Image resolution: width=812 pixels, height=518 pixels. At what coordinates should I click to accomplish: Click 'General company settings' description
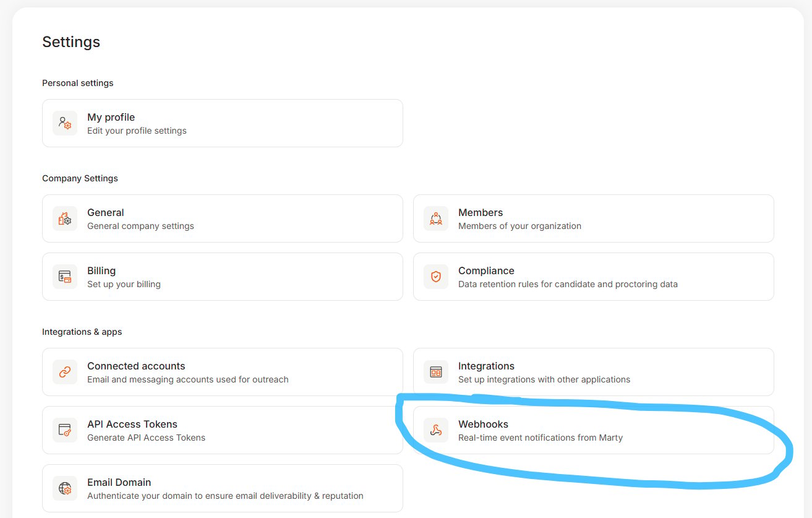[x=140, y=226]
